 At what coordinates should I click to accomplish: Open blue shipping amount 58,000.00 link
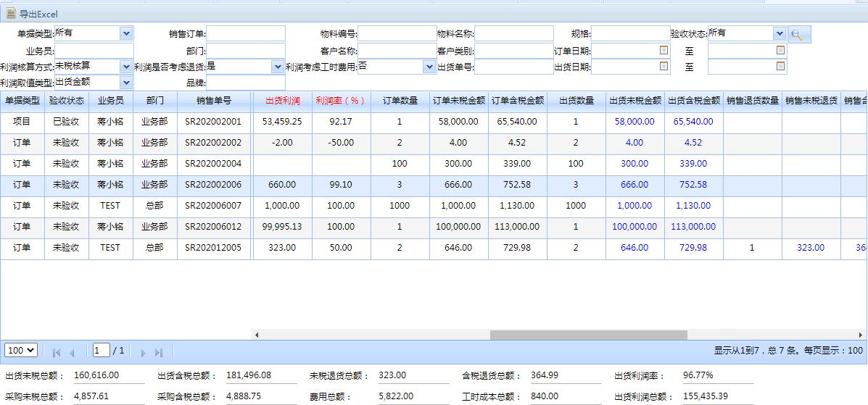[x=635, y=121]
